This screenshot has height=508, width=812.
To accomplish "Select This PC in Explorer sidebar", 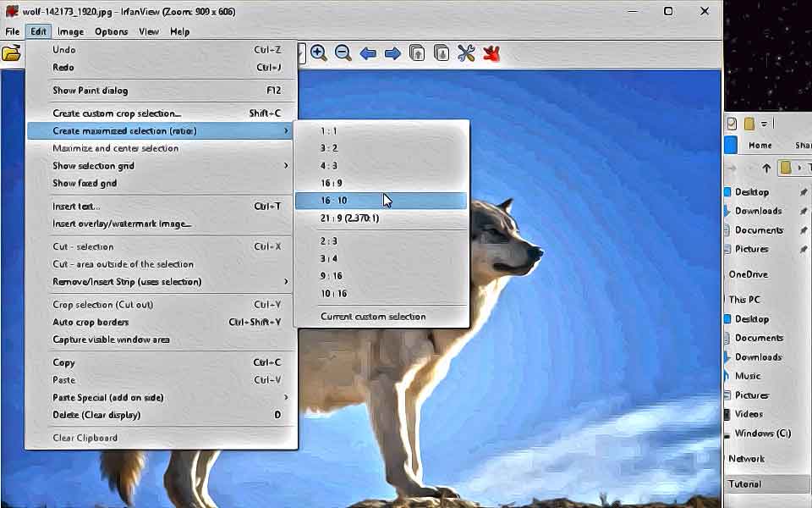I will pyautogui.click(x=744, y=300).
